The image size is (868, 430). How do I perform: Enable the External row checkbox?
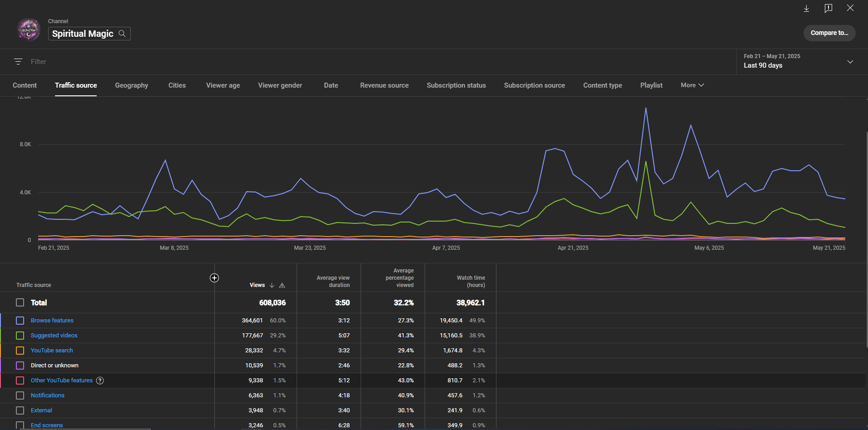[x=20, y=410]
